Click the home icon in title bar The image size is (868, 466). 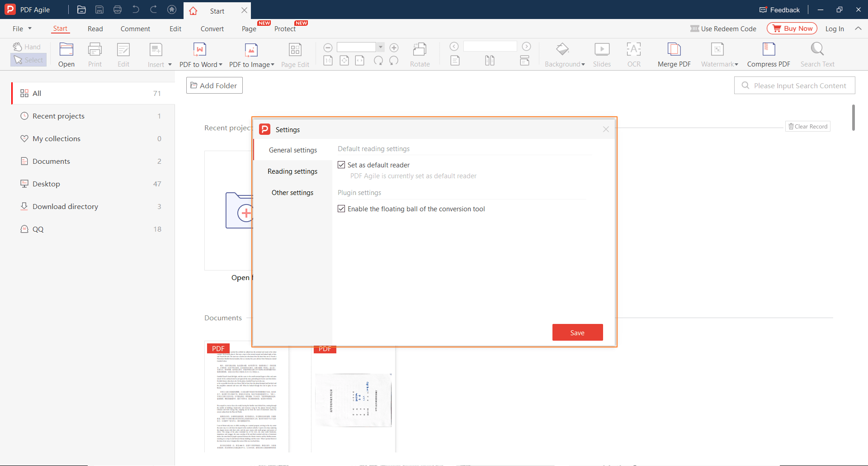[x=172, y=10]
